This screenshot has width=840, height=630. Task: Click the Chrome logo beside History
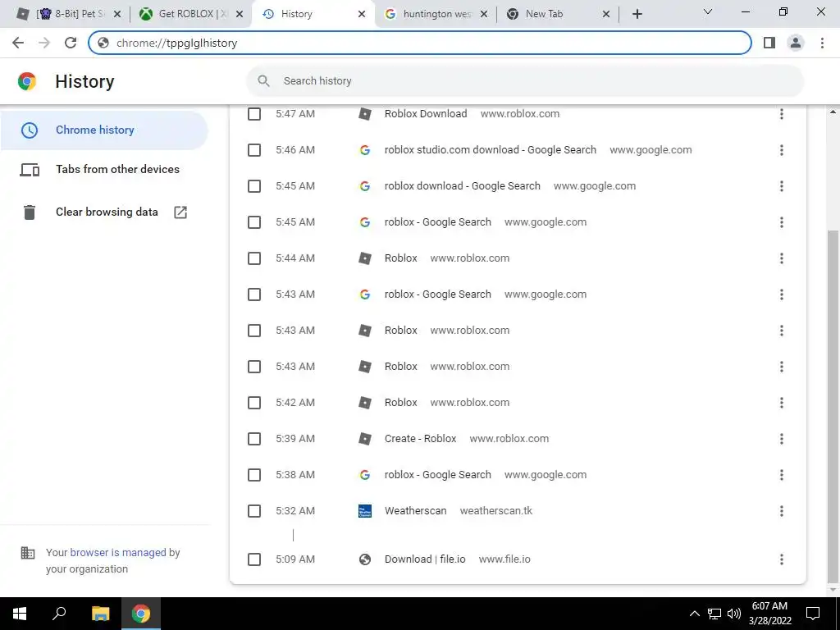27,81
